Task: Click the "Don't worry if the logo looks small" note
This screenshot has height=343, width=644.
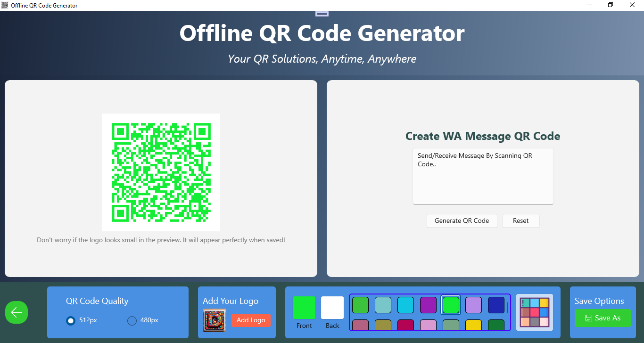Action: coord(161,240)
